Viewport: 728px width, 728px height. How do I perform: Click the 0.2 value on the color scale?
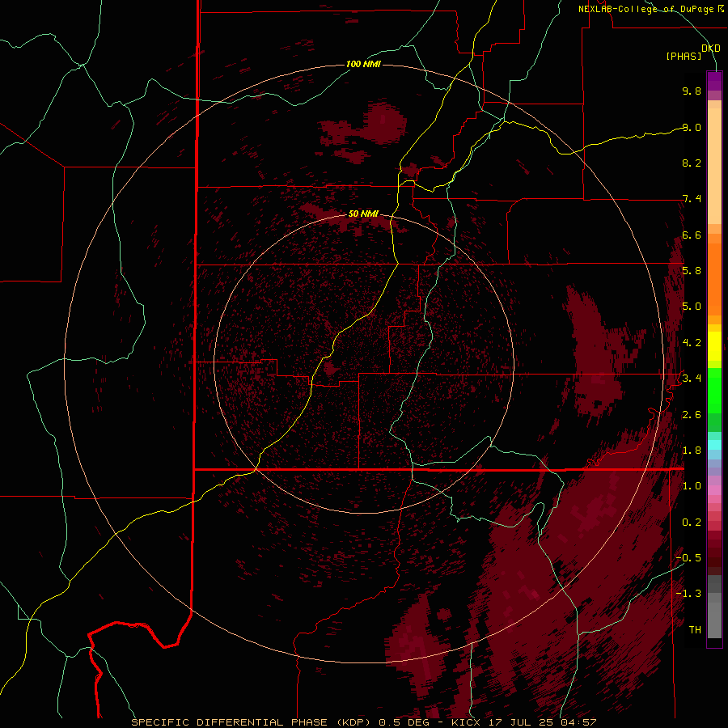click(x=692, y=523)
